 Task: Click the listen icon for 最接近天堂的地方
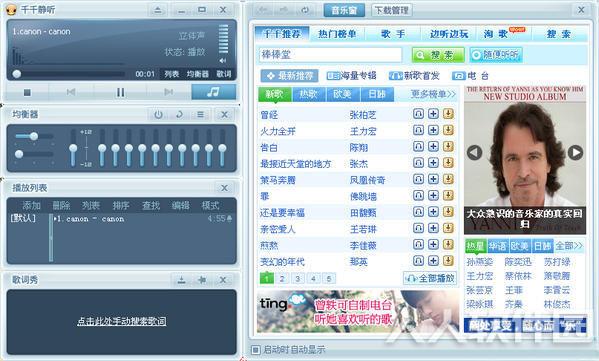pyautogui.click(x=418, y=163)
